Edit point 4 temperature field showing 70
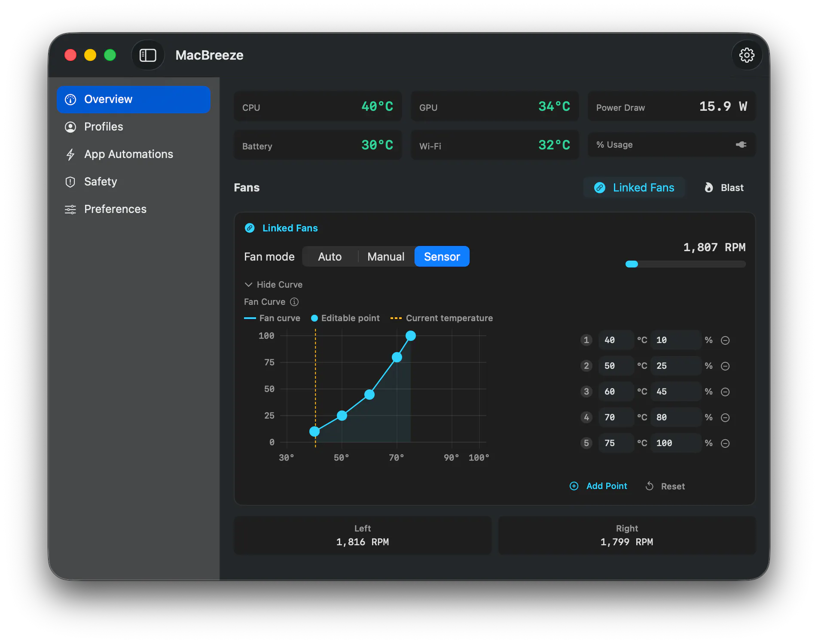Viewport: 818px width, 644px height. [x=616, y=417]
